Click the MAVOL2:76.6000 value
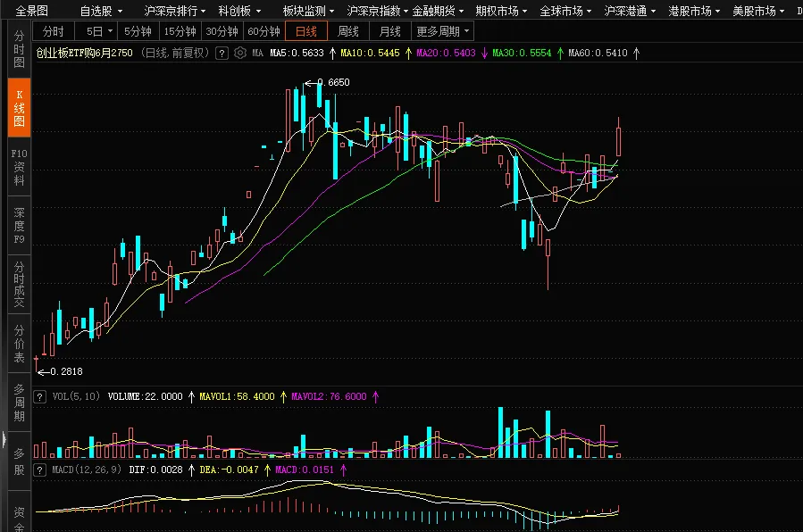The width and height of the screenshot is (803, 532). coord(329,396)
